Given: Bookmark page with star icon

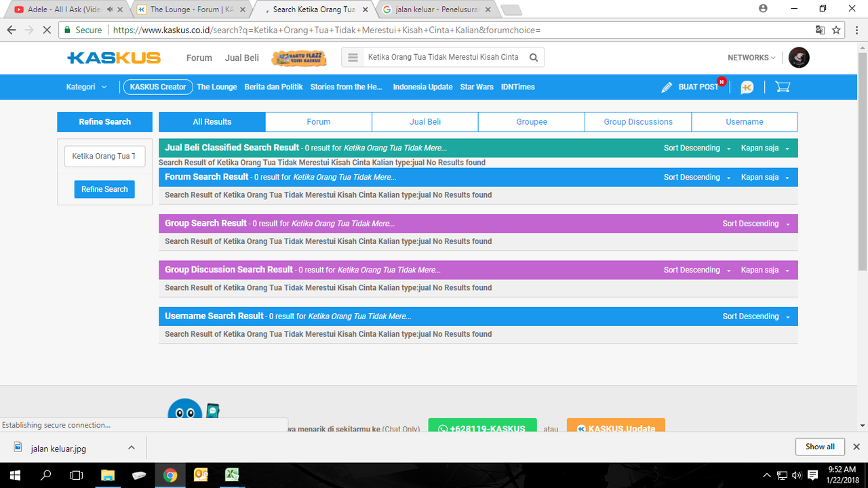Looking at the screenshot, I should click(836, 30).
